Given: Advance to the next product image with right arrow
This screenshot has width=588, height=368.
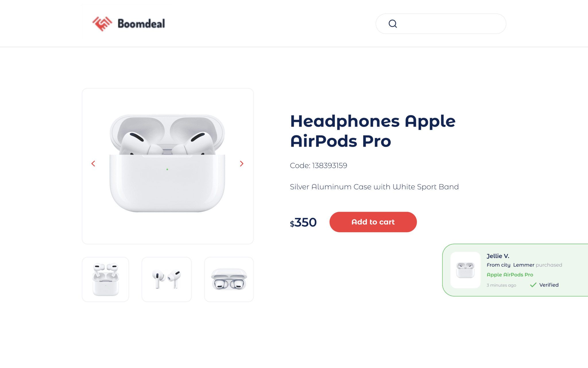Looking at the screenshot, I should (x=242, y=164).
